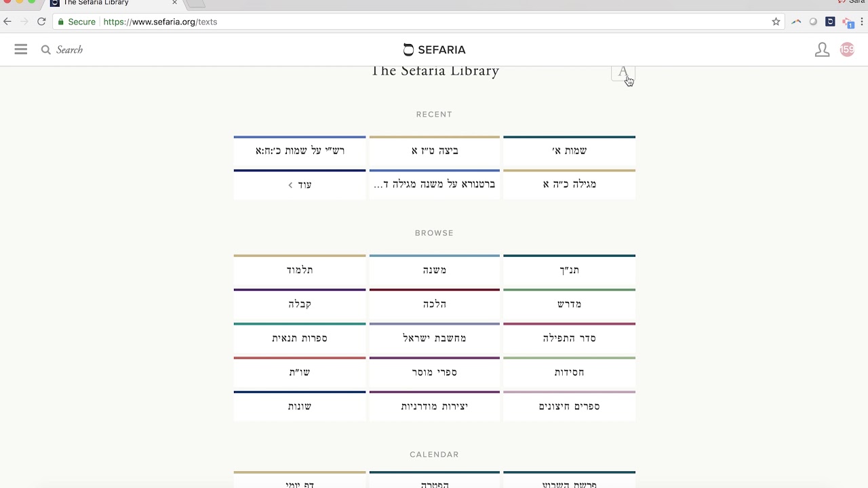This screenshot has height=488, width=868.
Task: Open the ספרים חיצונים category
Action: pos(570,406)
